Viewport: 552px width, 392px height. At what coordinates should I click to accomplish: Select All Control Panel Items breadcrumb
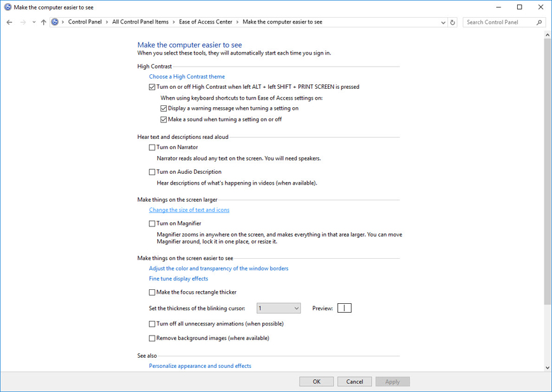click(140, 22)
